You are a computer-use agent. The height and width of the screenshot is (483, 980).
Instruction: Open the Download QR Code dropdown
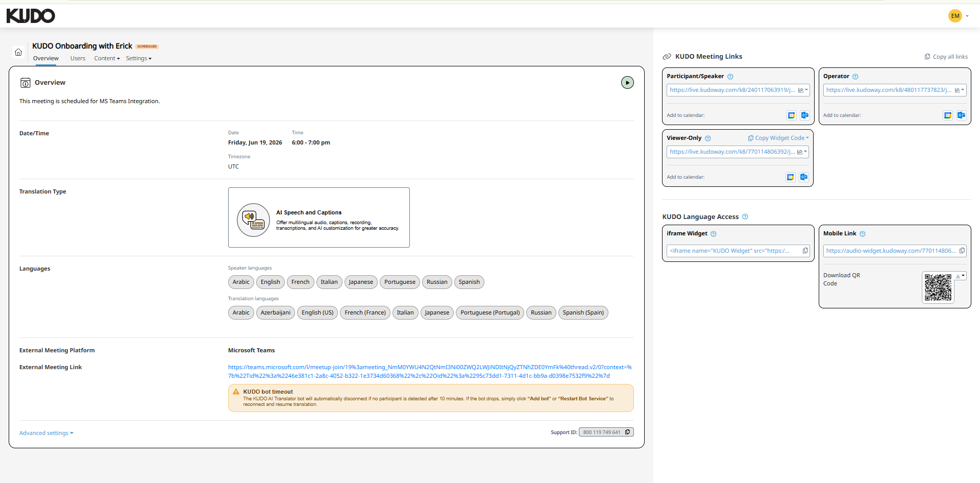point(961,276)
